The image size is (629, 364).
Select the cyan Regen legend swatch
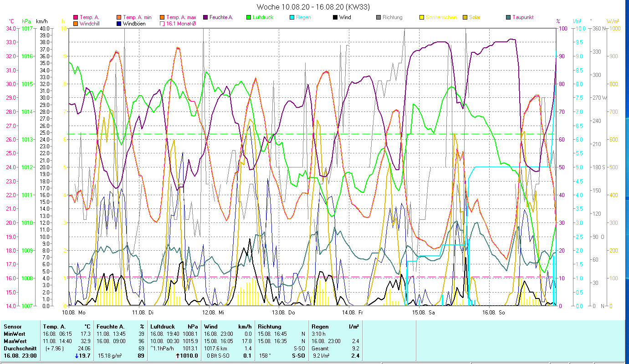coord(291,17)
